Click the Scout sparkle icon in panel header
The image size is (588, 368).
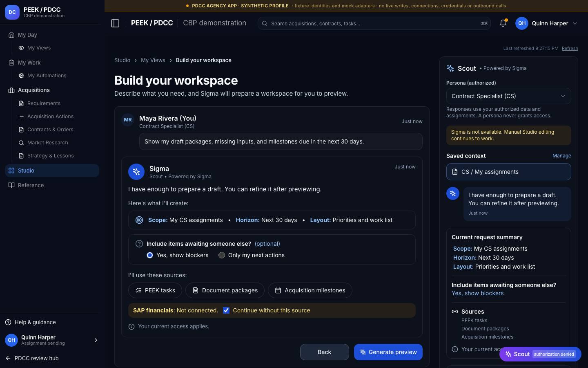[x=450, y=68]
